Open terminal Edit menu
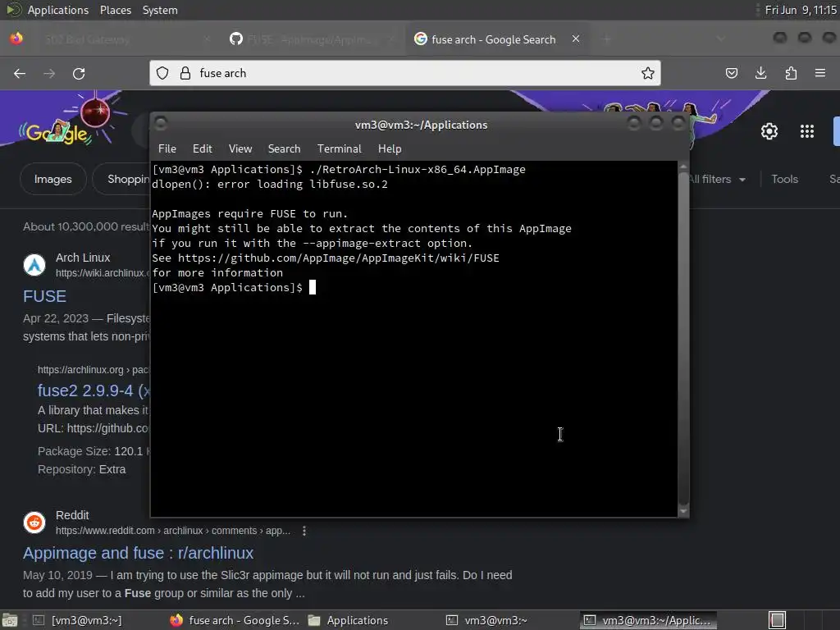Image resolution: width=840 pixels, height=630 pixels. coord(203,149)
